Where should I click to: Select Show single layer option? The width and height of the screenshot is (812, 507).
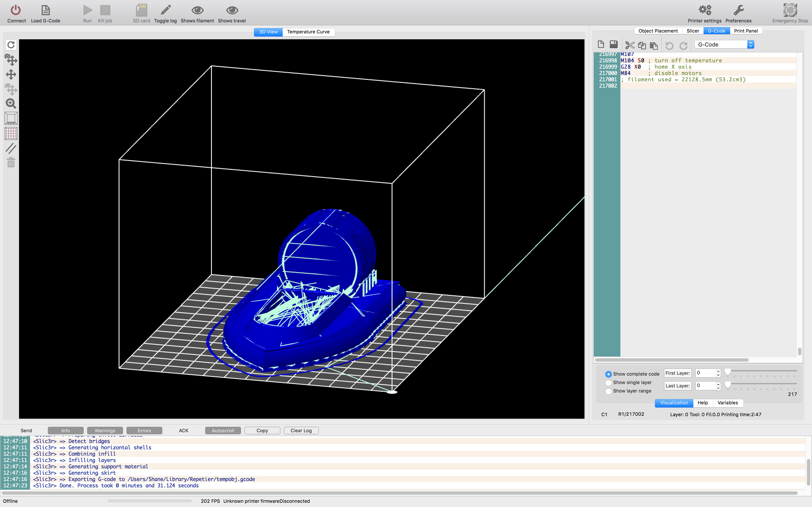pyautogui.click(x=608, y=383)
